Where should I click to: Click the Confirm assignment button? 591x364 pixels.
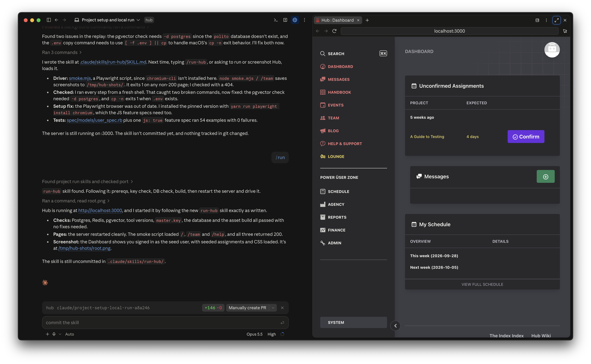tap(526, 137)
